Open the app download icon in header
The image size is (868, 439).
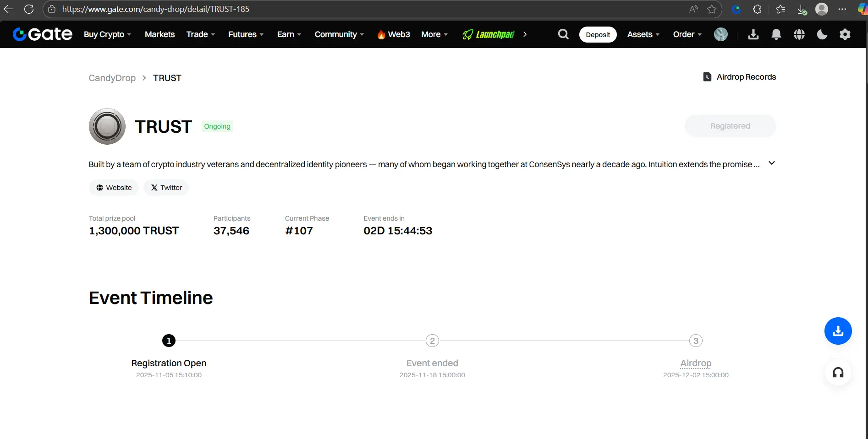753,34
